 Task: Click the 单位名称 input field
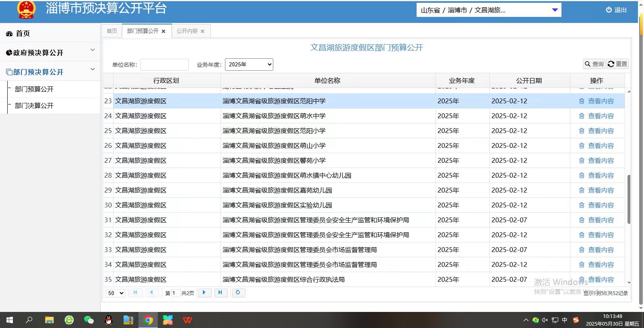click(164, 65)
